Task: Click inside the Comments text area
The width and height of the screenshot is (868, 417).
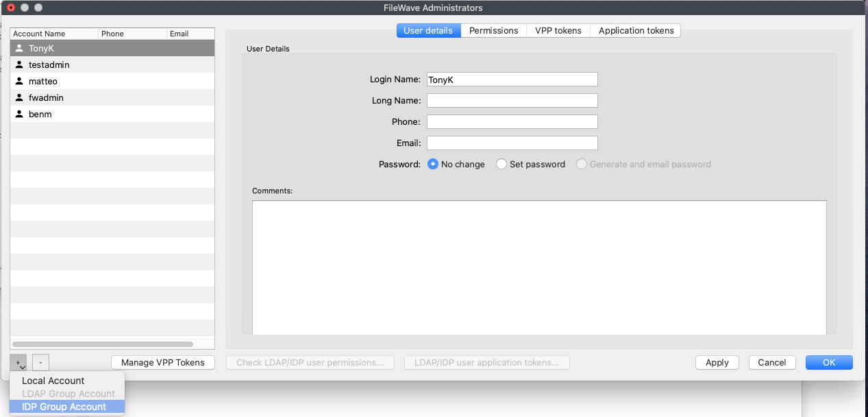Action: pos(539,267)
